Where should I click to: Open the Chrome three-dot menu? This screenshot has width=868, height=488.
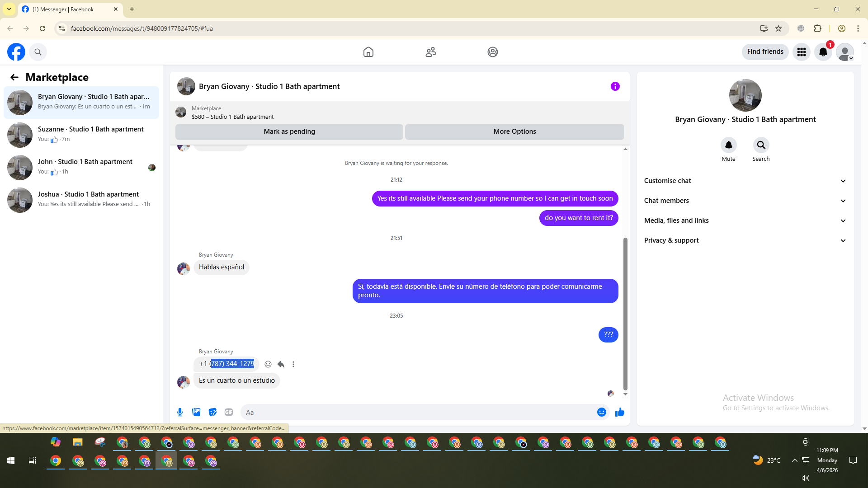point(858,28)
